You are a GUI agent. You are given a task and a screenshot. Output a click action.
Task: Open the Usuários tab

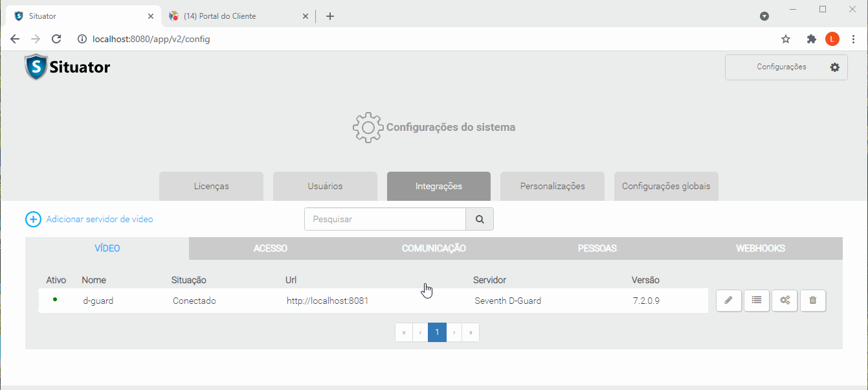pyautogui.click(x=325, y=186)
